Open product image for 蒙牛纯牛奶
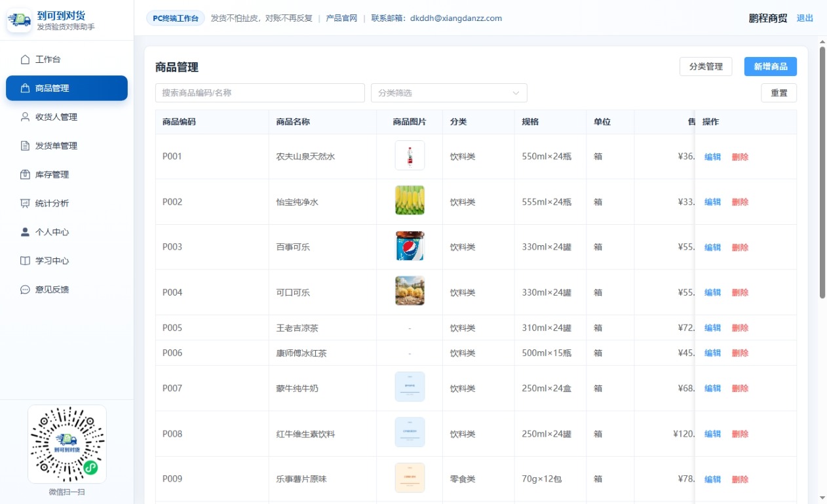The height and width of the screenshot is (504, 827). [x=410, y=387]
